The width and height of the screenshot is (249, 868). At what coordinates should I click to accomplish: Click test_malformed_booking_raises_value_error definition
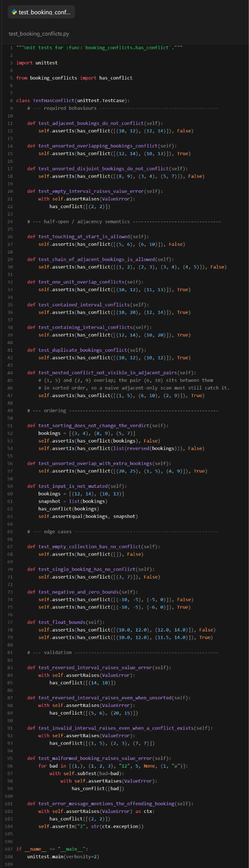pos(99,758)
